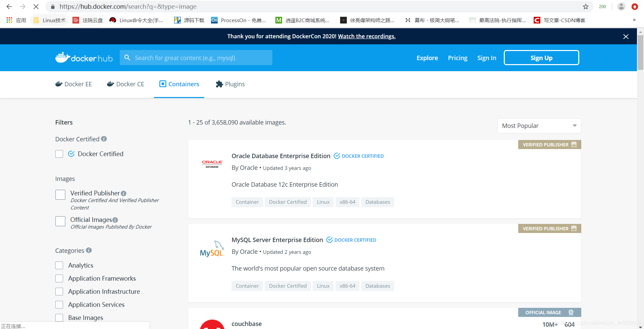Click the couchbase logo thumbnail

[212, 324]
